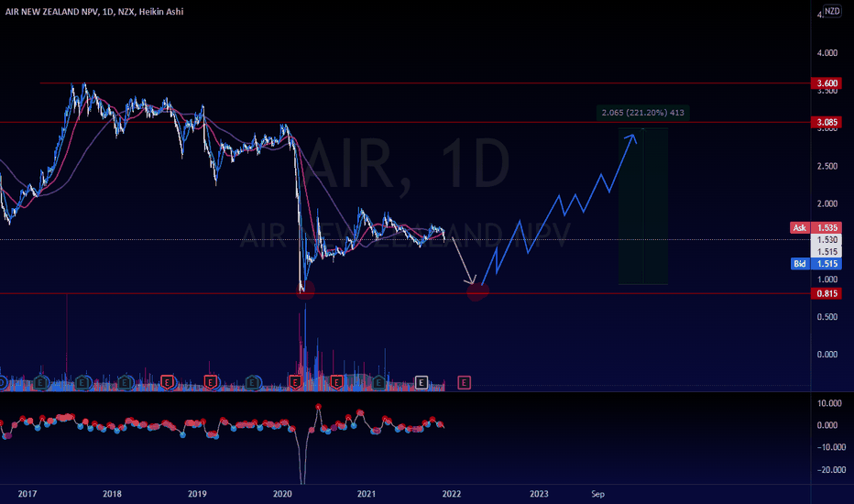Click the 2021 label on time axis
Screen dimensions: 854x504
tap(367, 494)
